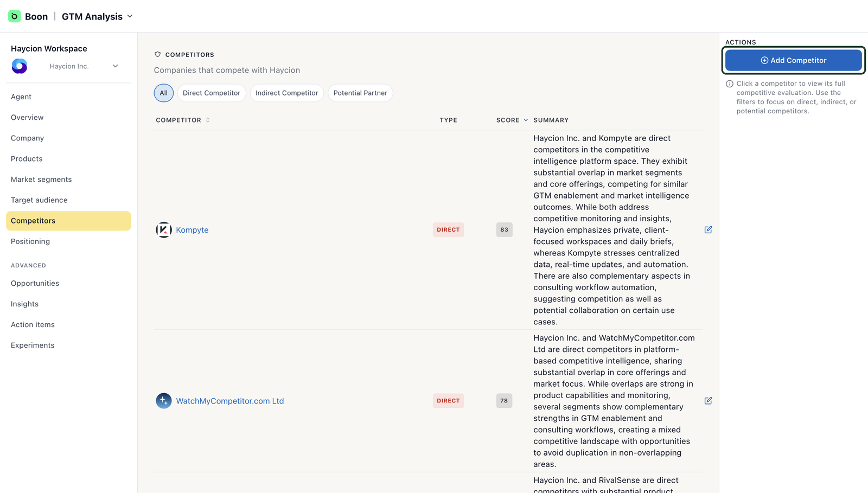Click the 'Companies that compete with Haycion' subtitle

[227, 70]
